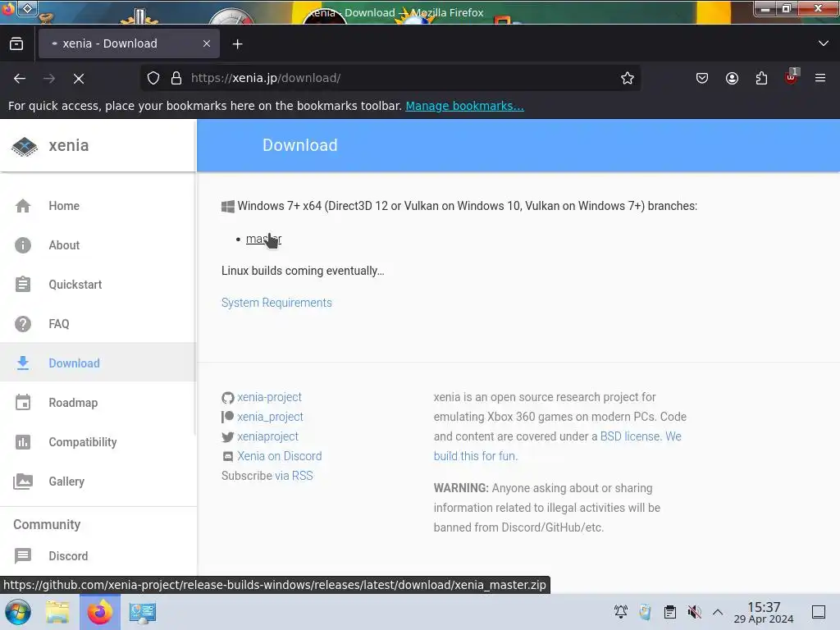
Task: Open the Home sidebar item
Action: click(98, 206)
